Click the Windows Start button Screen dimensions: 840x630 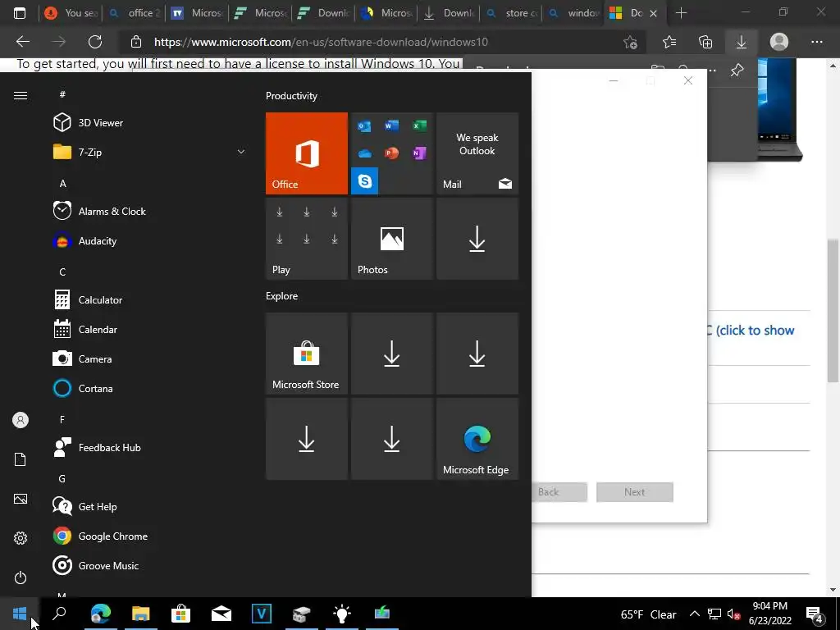pos(20,614)
